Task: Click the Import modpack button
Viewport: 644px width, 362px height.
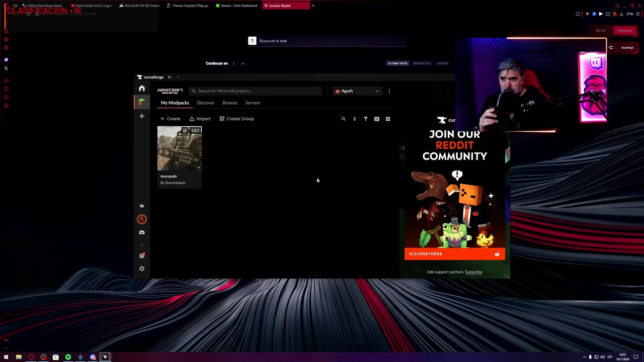Action: point(200,119)
